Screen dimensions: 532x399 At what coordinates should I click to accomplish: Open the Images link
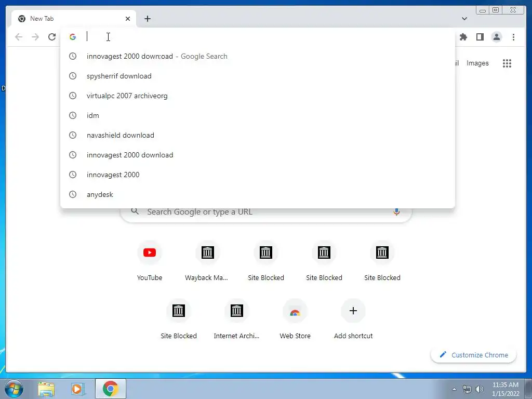477,63
